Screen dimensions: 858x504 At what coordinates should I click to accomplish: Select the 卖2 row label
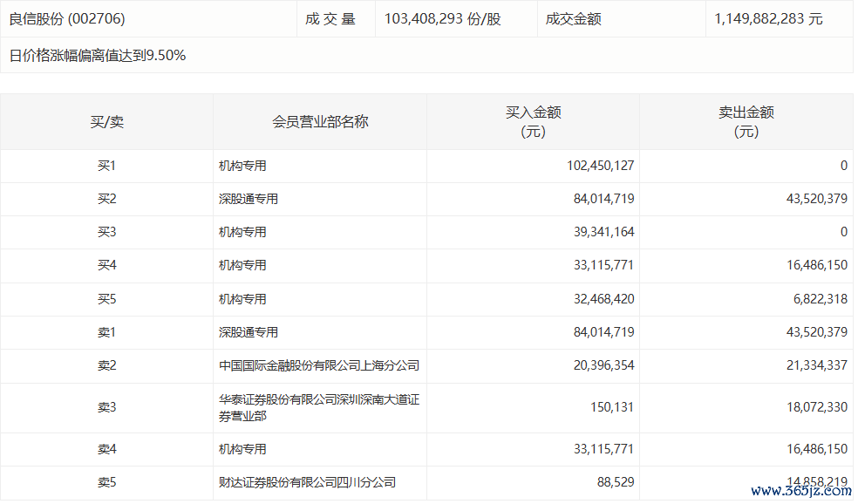click(x=106, y=365)
